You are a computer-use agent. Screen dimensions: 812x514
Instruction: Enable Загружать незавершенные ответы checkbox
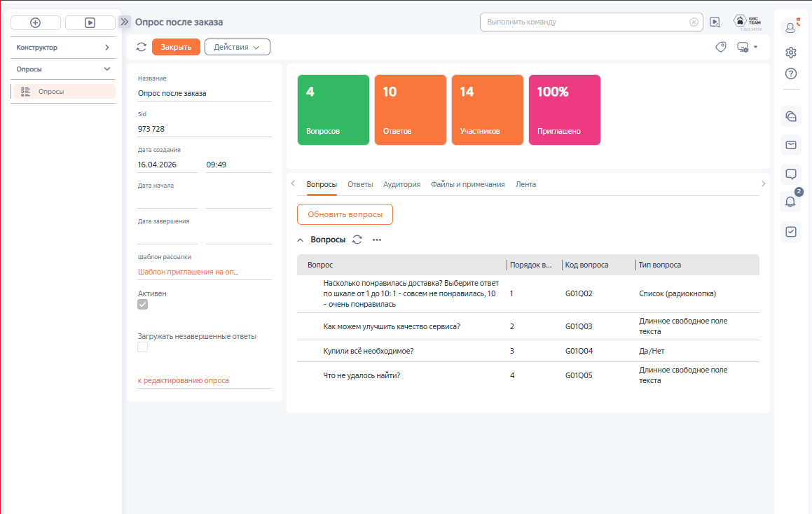(142, 347)
